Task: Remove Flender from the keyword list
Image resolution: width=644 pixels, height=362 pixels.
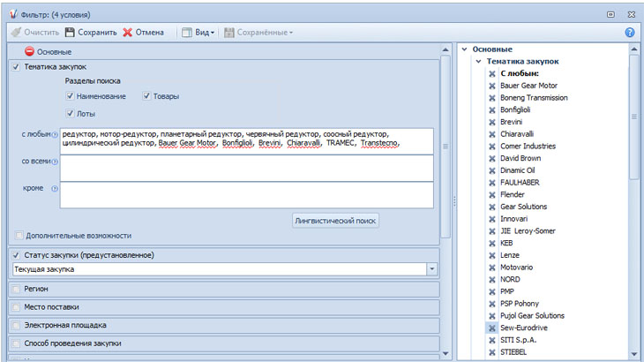Action: click(x=492, y=194)
